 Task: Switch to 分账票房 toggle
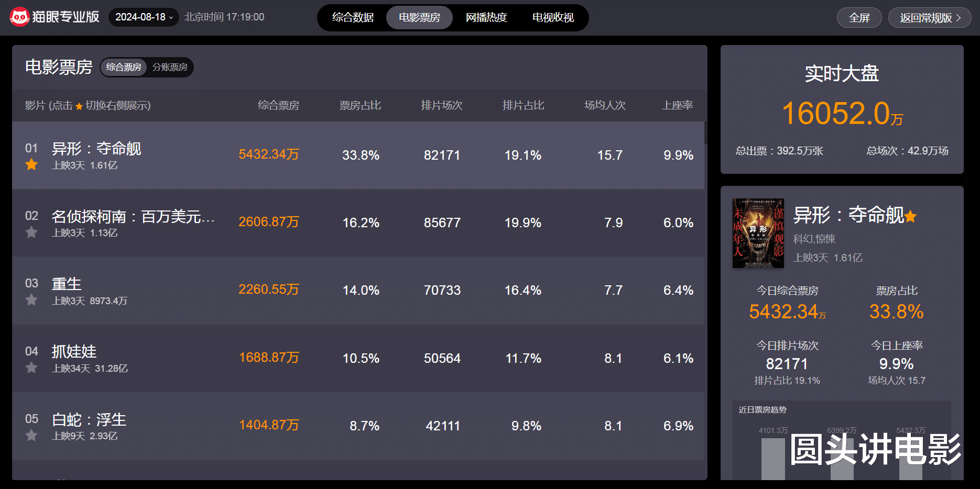coord(170,67)
